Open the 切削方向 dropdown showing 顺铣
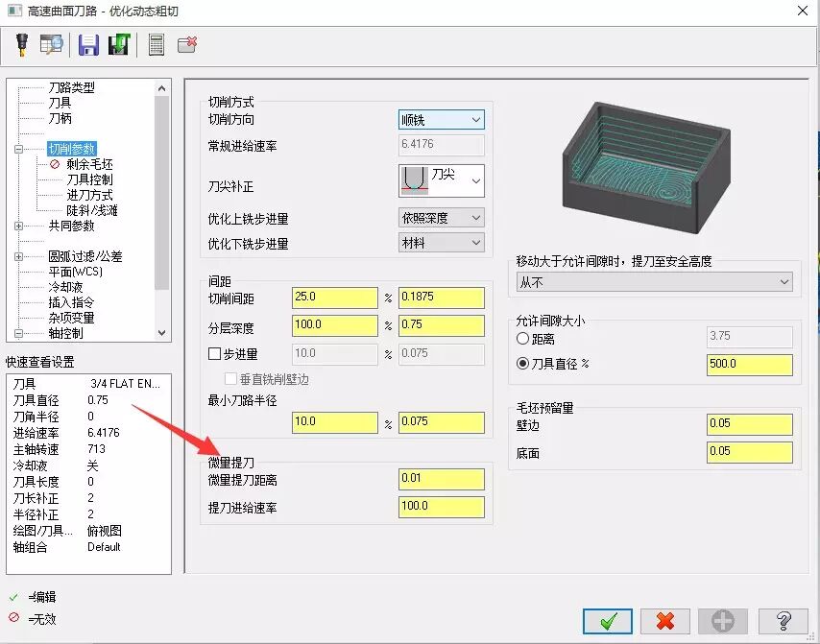Screen dimensions: 820x644 pos(442,120)
